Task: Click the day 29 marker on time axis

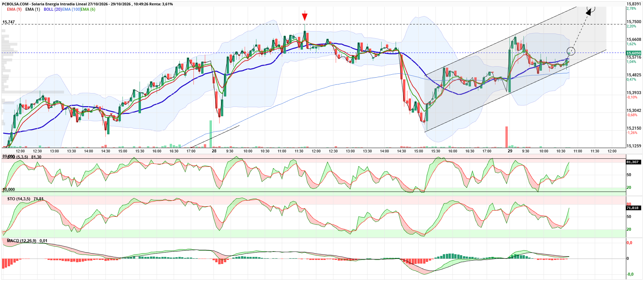Action: [x=510, y=151]
